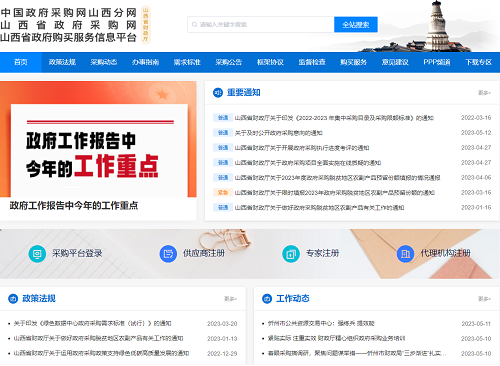Open the 2022-2023 集中采购目录 notice
Viewport: 500px width, 366px height.
334,118
